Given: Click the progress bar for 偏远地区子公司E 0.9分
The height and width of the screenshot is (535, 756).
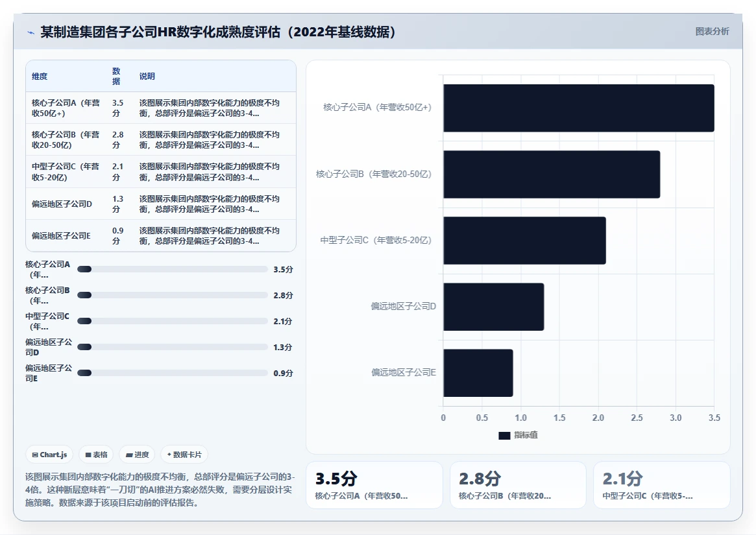Looking at the screenshot, I should click(172, 373).
